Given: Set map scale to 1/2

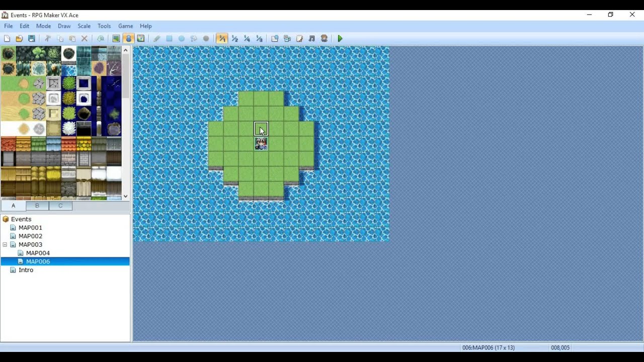Looking at the screenshot, I should click(234, 39).
